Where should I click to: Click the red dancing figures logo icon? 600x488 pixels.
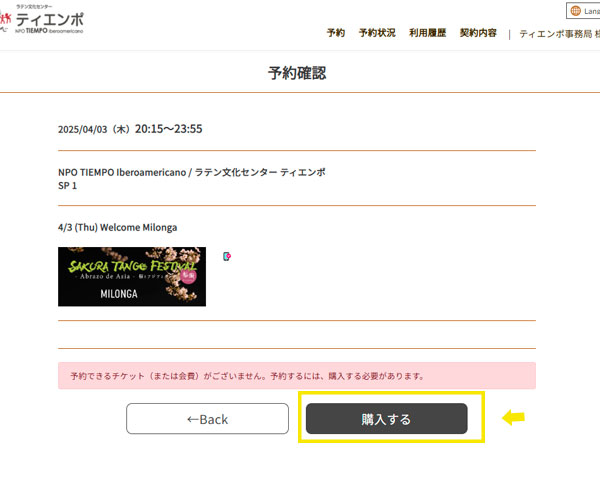(5, 20)
